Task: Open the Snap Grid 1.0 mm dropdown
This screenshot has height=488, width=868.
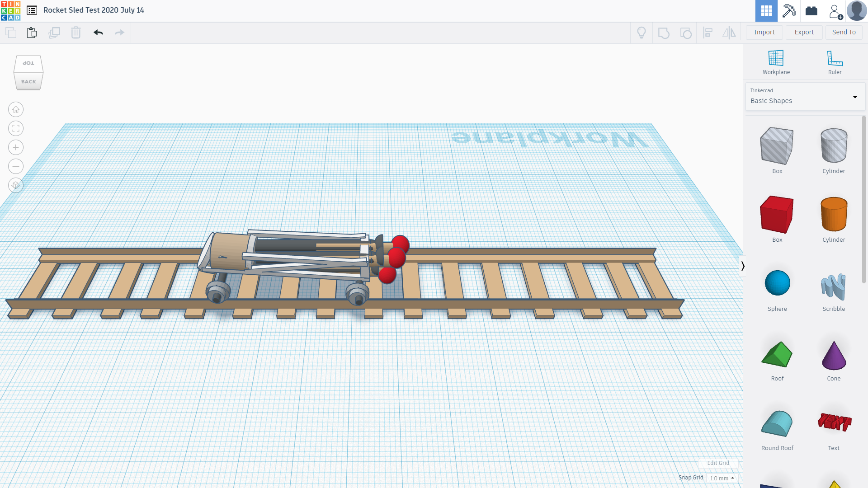Action: pos(722,478)
